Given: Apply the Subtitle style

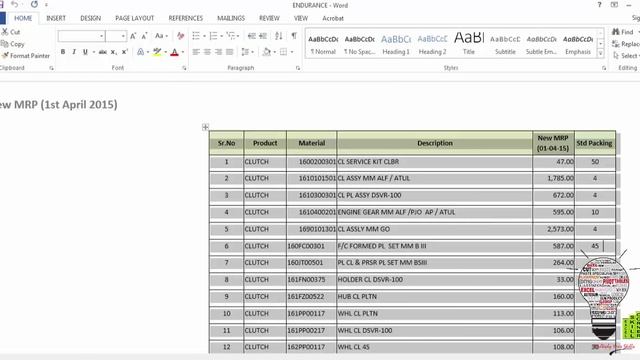Looking at the screenshot, I should coord(505,44).
